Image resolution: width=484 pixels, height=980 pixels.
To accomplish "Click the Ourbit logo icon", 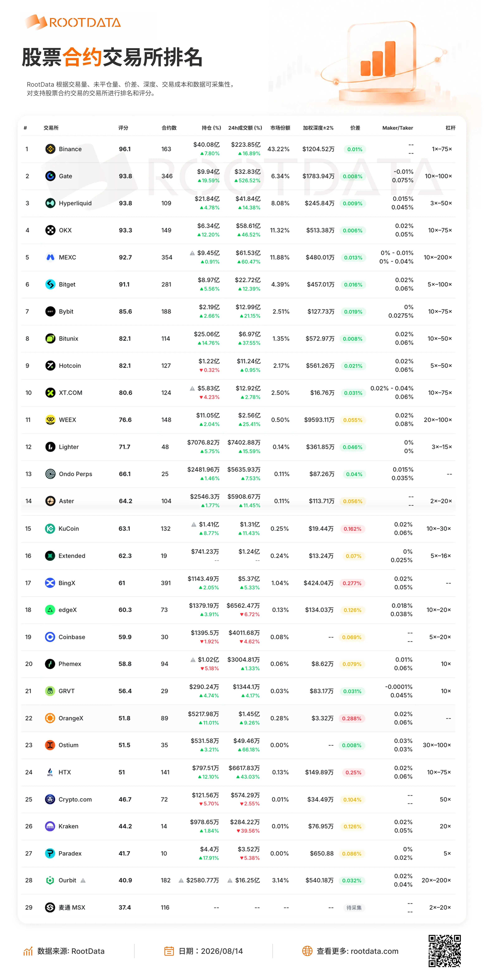I will [50, 880].
